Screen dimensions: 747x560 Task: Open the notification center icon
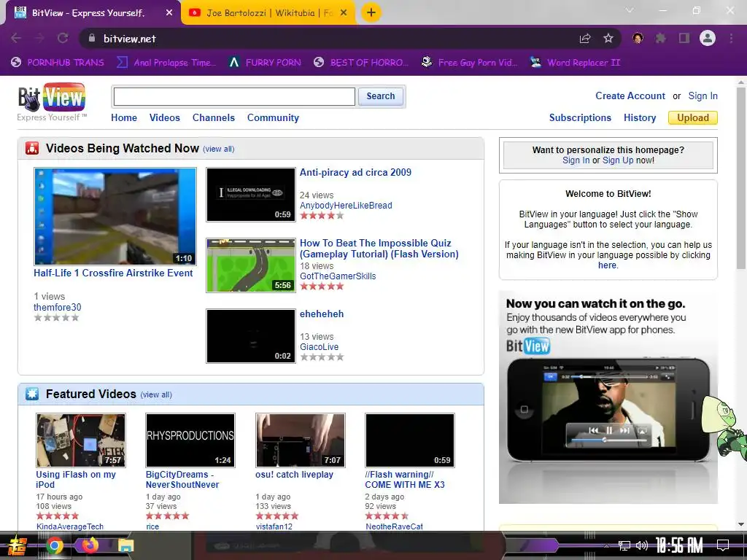click(723, 545)
